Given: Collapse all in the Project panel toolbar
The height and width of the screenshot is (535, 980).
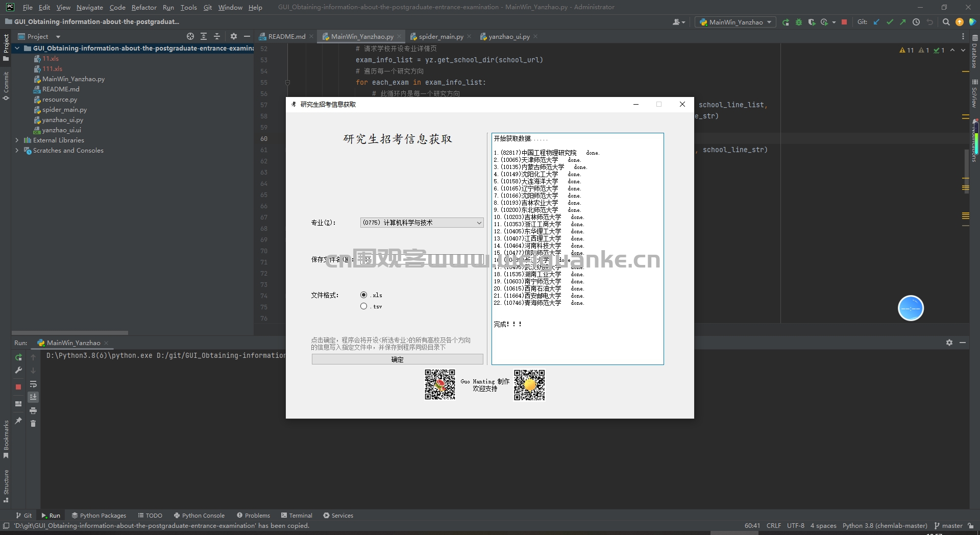Looking at the screenshot, I should pyautogui.click(x=217, y=36).
